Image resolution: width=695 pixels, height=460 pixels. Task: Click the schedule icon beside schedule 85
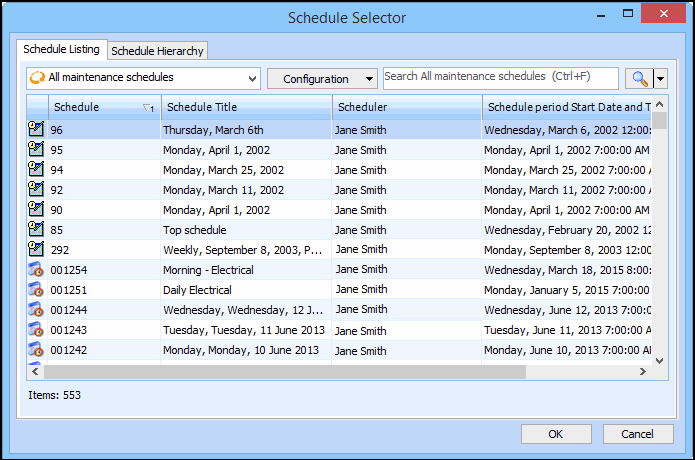click(x=36, y=229)
